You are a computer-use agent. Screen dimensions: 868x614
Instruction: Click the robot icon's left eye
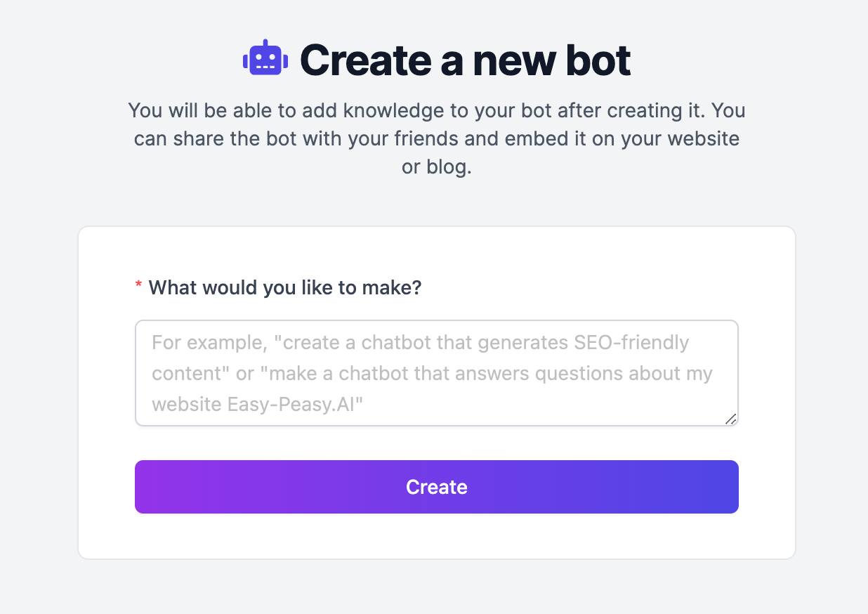coord(259,56)
